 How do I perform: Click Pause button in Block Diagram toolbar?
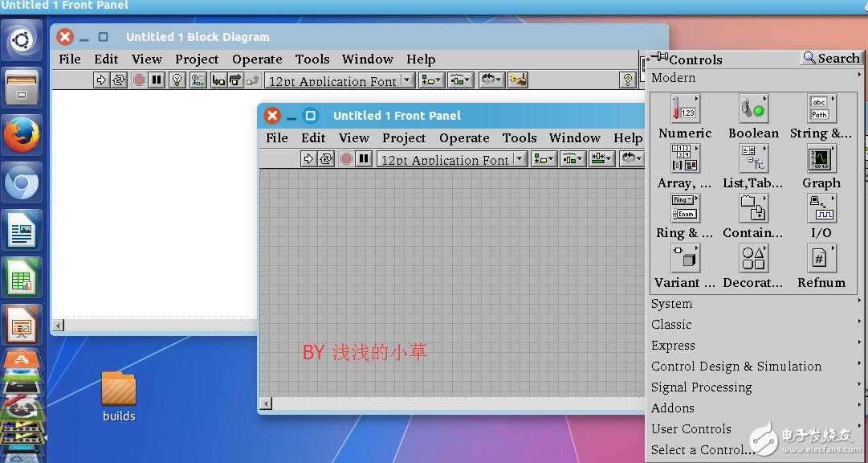(157, 80)
